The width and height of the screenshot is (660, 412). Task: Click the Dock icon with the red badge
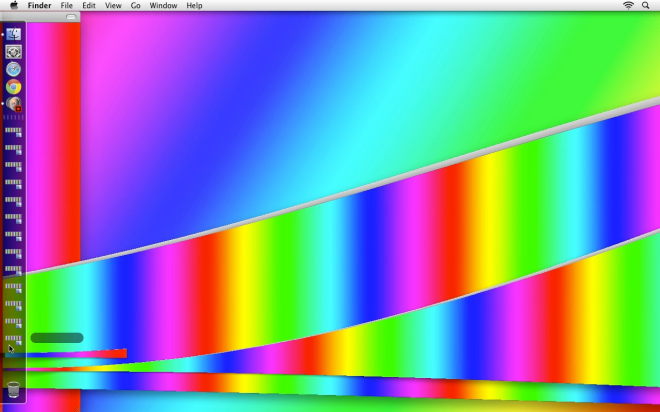(x=13, y=104)
